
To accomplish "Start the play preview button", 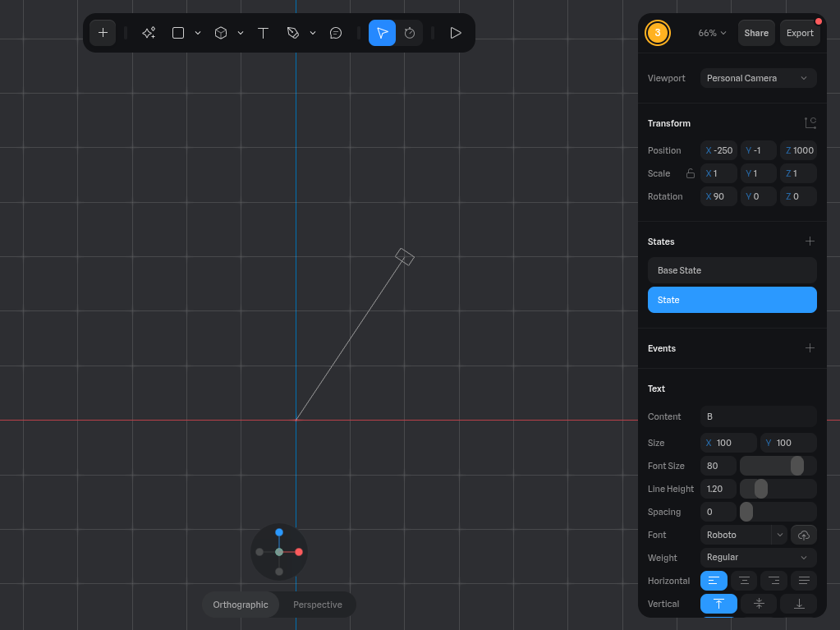I will (456, 33).
